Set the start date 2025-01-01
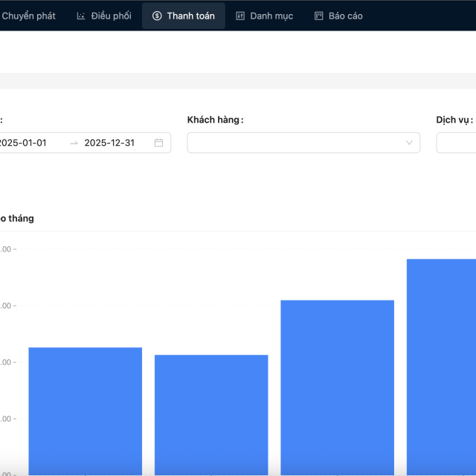 pos(23,143)
